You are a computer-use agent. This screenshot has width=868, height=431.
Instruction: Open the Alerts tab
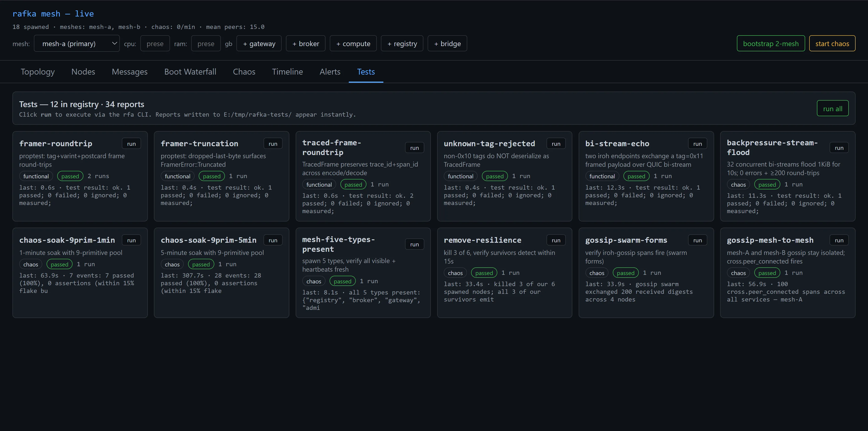(330, 72)
